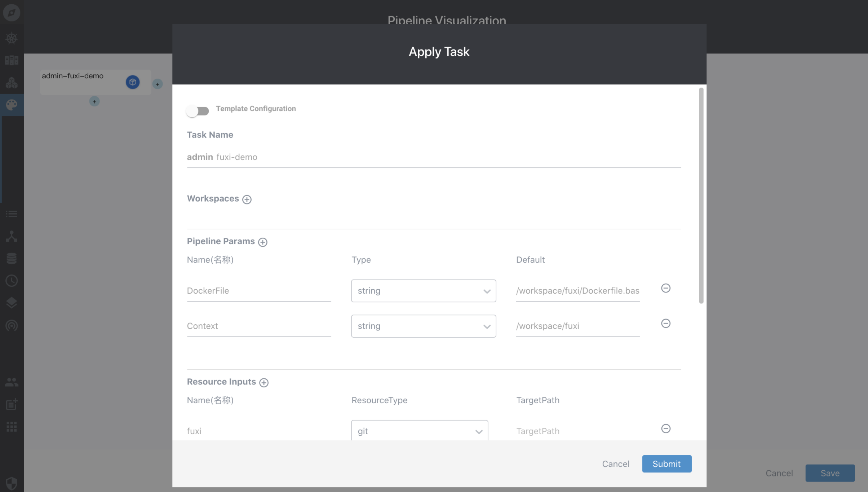The width and height of the screenshot is (868, 492).
Task: Add a resource input with plus icon
Action: (263, 382)
